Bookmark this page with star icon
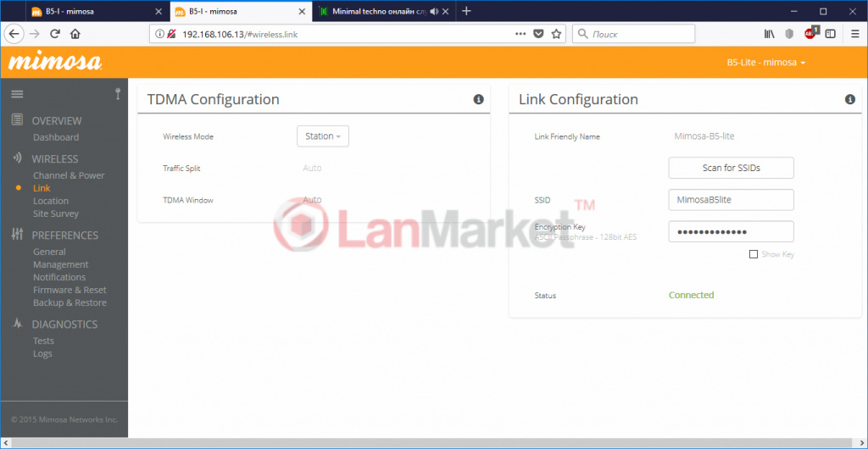Screen dimensions: 868x449 click(556, 34)
